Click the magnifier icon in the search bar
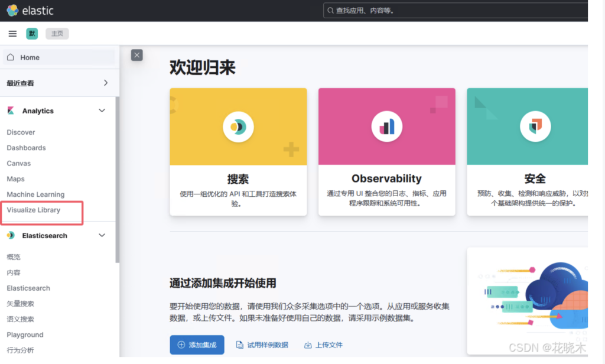Image resolution: width=605 pixels, height=364 pixels. 330,11
